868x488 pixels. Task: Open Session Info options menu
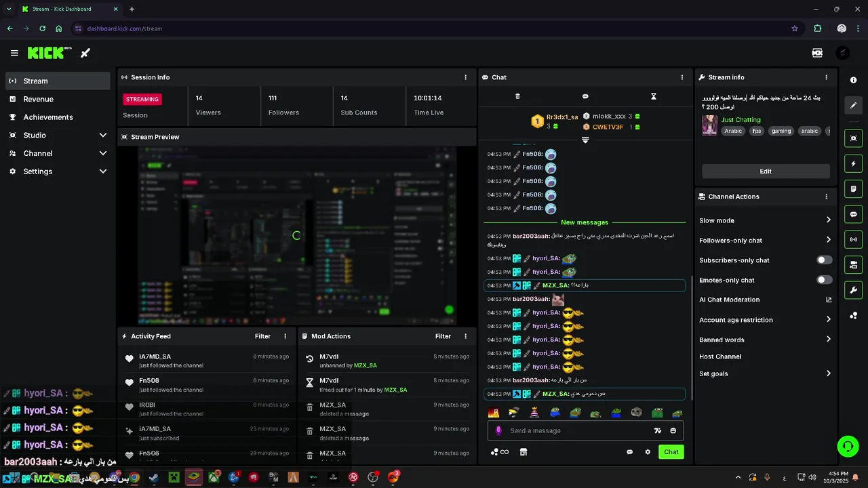point(465,77)
